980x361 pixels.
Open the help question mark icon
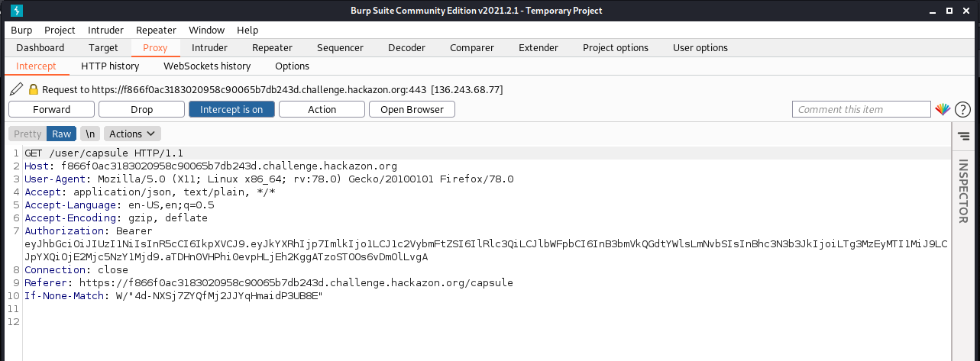pyautogui.click(x=962, y=109)
